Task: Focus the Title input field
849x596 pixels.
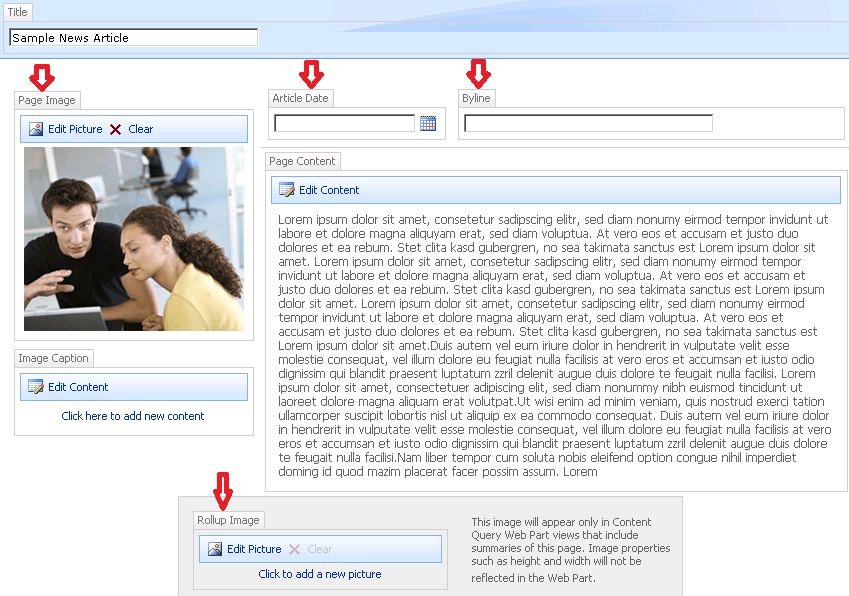Action: coord(133,37)
